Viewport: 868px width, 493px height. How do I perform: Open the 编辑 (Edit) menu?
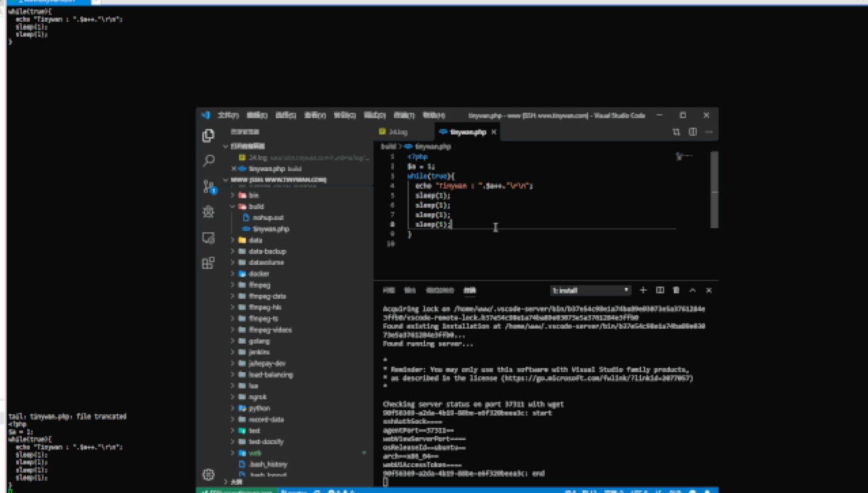point(257,115)
